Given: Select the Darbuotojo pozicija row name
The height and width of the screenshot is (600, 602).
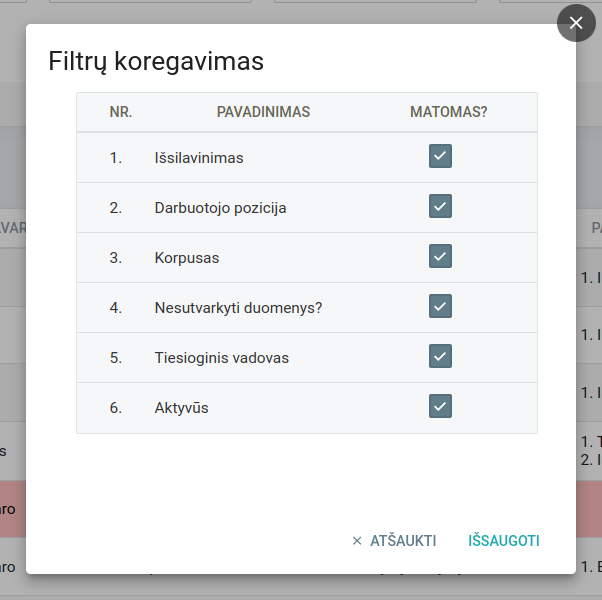Looking at the screenshot, I should tap(220, 208).
